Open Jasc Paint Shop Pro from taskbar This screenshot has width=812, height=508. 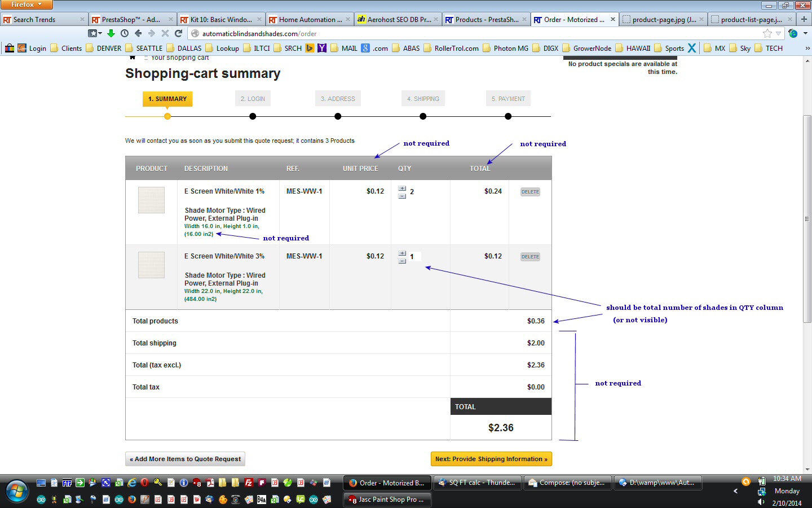pyautogui.click(x=387, y=500)
